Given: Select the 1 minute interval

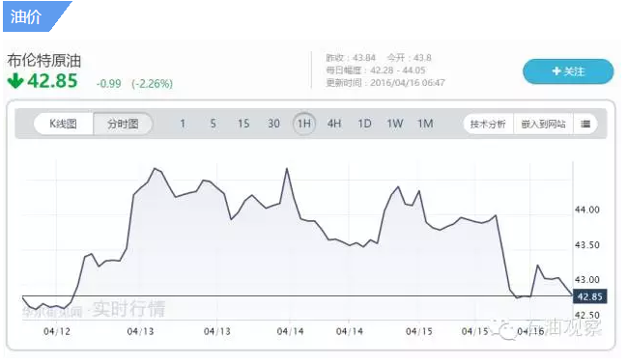Looking at the screenshot, I should (x=183, y=124).
